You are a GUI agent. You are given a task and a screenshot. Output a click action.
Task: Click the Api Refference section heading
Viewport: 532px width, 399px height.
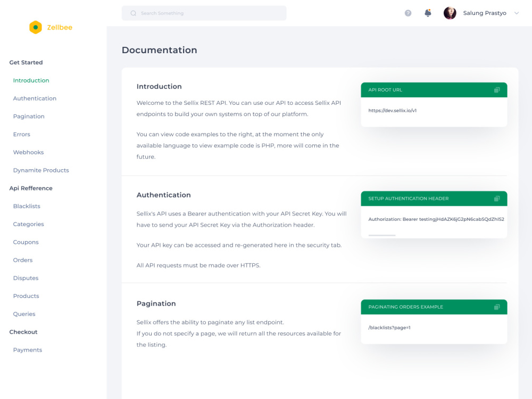(x=31, y=188)
